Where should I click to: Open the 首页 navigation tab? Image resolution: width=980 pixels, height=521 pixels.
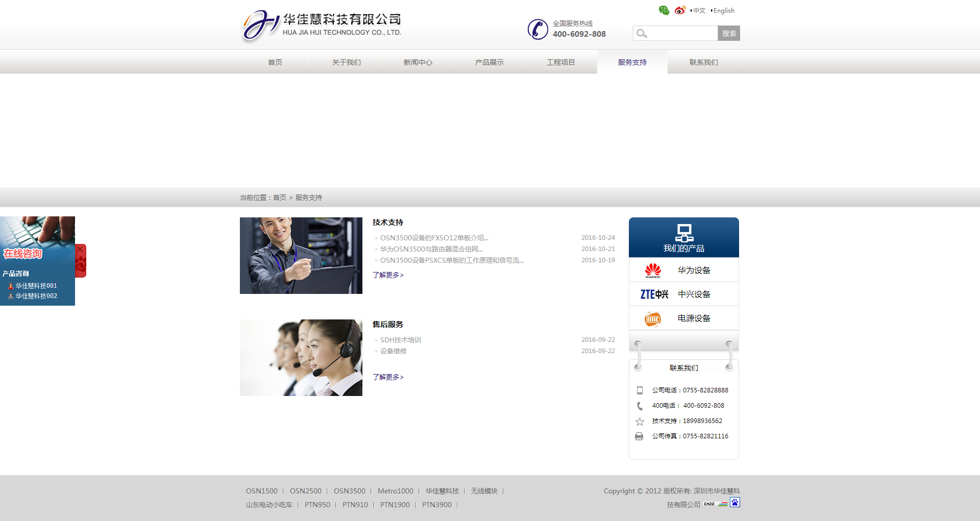pyautogui.click(x=275, y=62)
